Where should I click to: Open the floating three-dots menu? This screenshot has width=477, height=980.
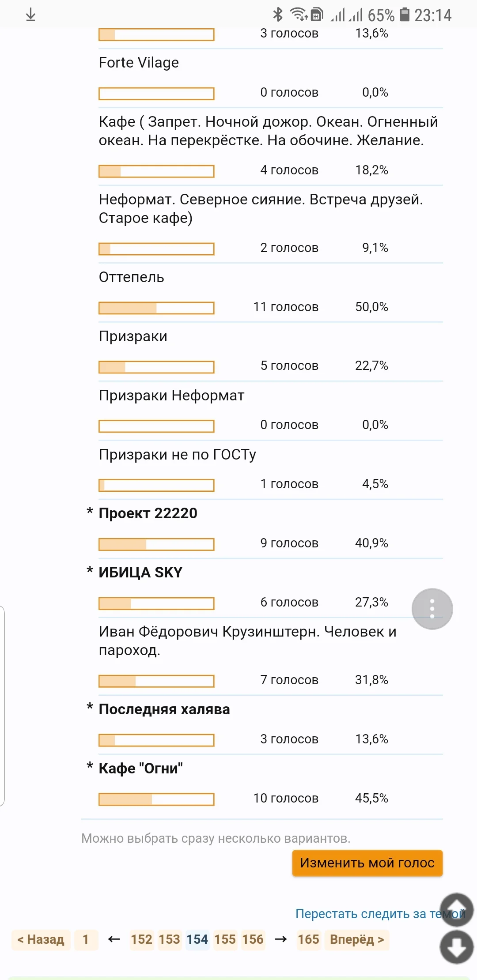[432, 609]
